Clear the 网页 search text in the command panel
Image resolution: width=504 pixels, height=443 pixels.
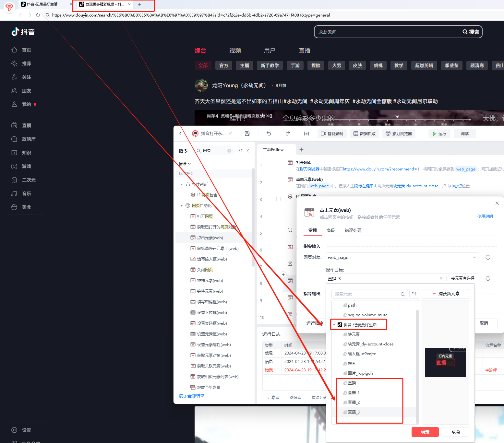229,151
